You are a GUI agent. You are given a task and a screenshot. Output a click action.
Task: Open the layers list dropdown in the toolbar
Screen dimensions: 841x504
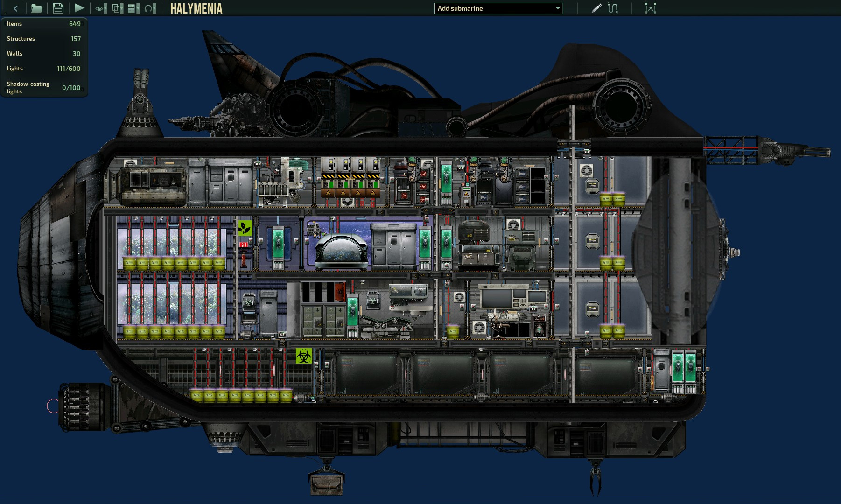point(133,8)
